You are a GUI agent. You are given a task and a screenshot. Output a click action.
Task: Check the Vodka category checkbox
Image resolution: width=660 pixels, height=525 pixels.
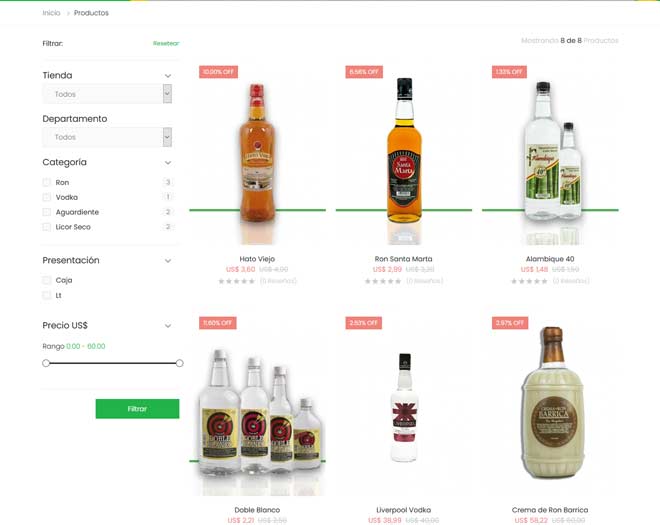pos(47,197)
